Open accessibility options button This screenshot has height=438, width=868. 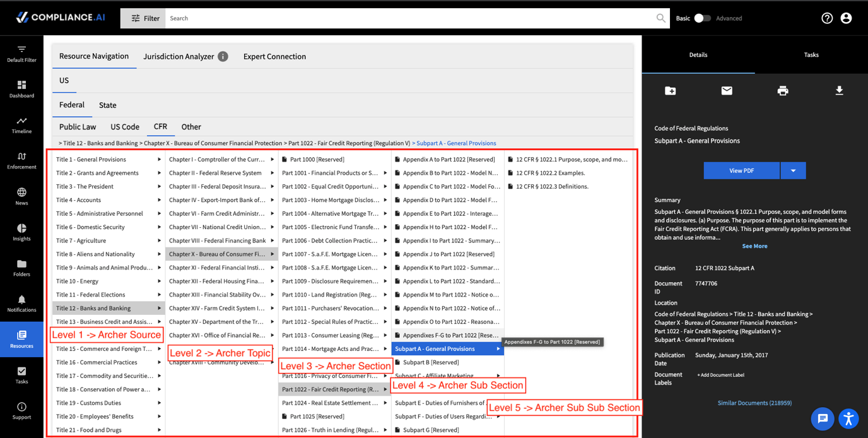pos(848,418)
